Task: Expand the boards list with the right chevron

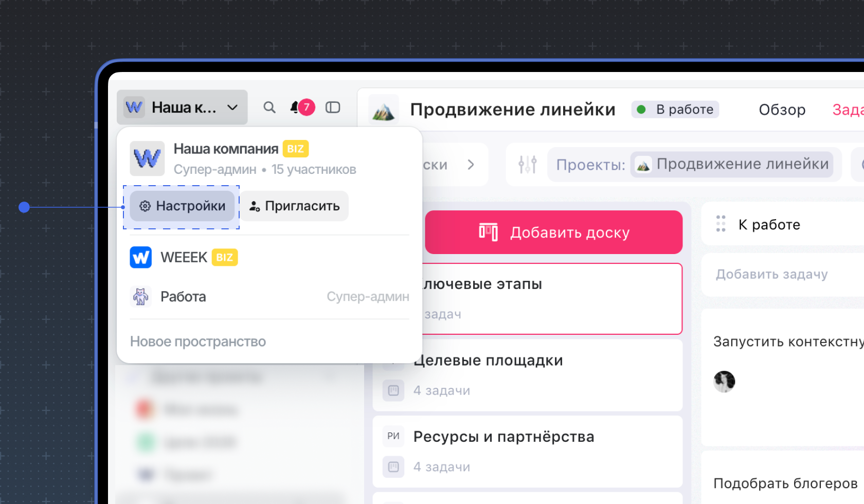Action: tap(471, 165)
